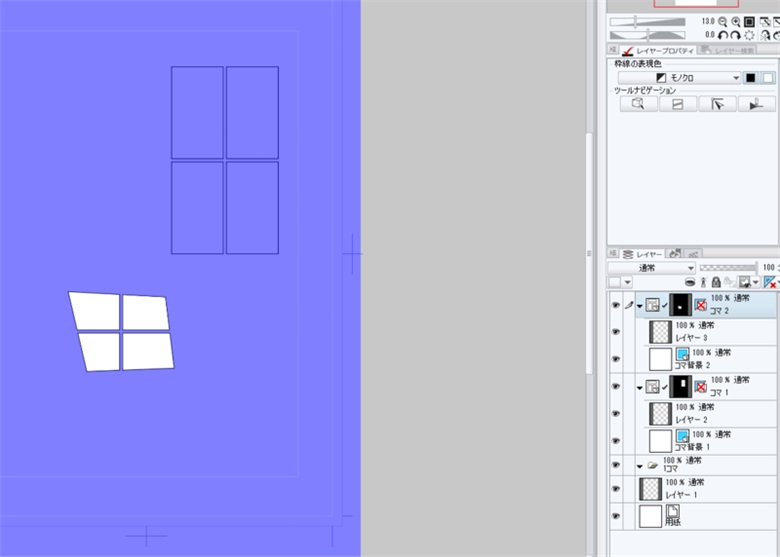The height and width of the screenshot is (557, 780).
Task: Open the layer palette color dropdown arrow
Action: pos(628,282)
